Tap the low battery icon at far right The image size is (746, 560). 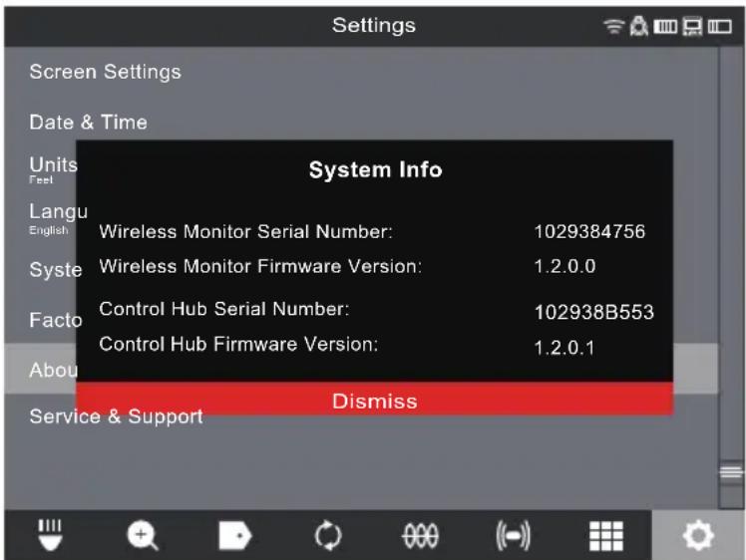coord(719,27)
